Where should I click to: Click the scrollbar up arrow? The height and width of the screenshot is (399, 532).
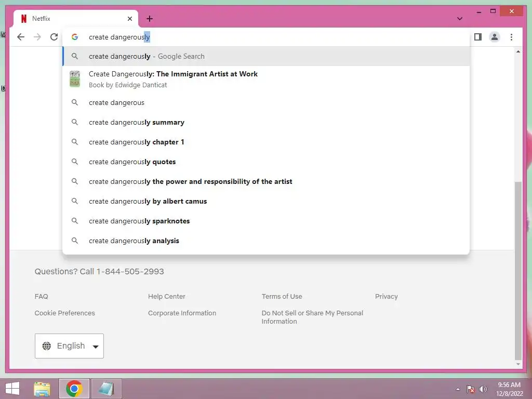518,51
